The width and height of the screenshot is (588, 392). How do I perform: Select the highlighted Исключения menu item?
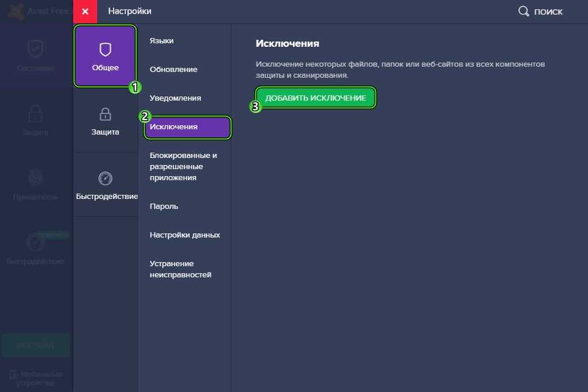click(187, 127)
